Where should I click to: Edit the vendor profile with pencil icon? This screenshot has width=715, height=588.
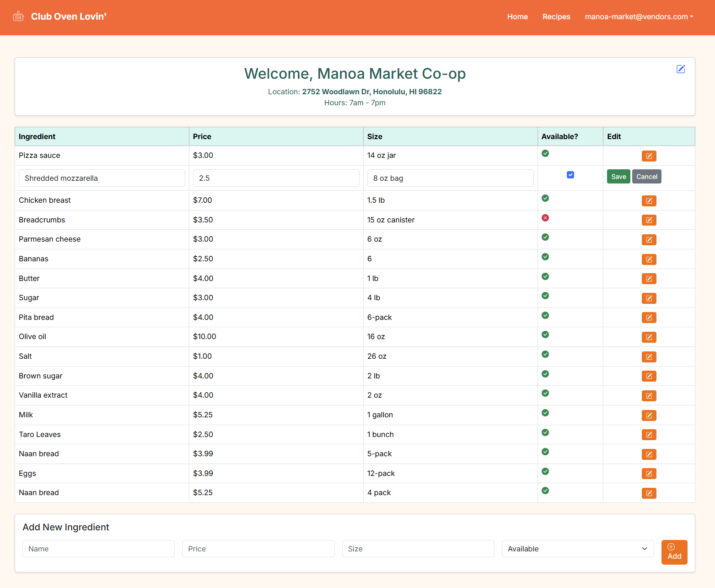[x=681, y=69]
